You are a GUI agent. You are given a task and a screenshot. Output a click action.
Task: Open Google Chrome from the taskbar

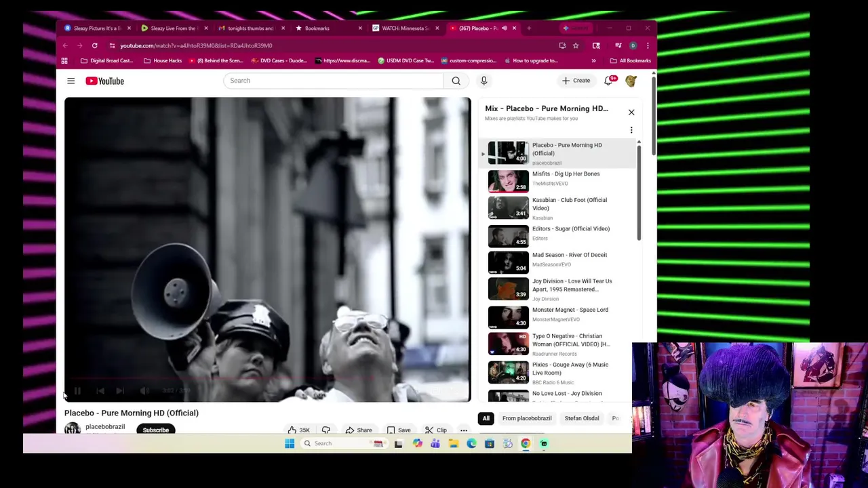[526, 444]
